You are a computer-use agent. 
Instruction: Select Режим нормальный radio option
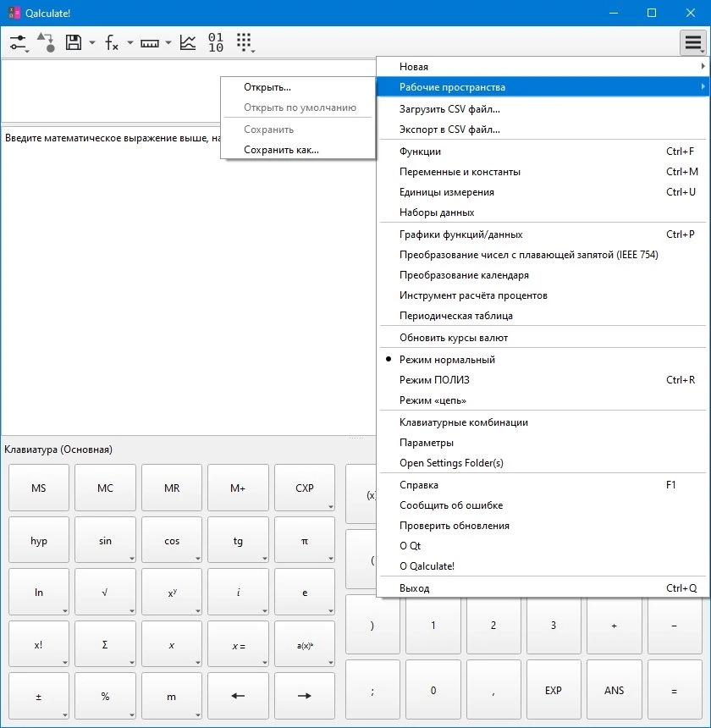543,360
